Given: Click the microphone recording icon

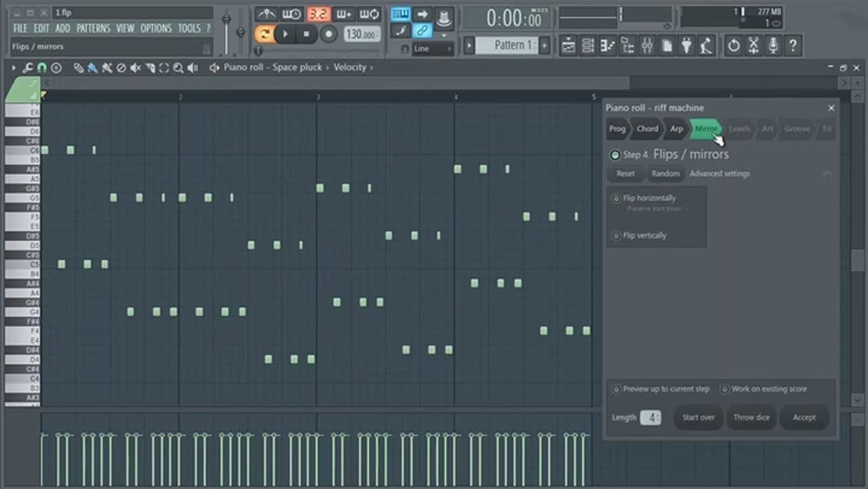Looking at the screenshot, I should pyautogui.click(x=772, y=46).
